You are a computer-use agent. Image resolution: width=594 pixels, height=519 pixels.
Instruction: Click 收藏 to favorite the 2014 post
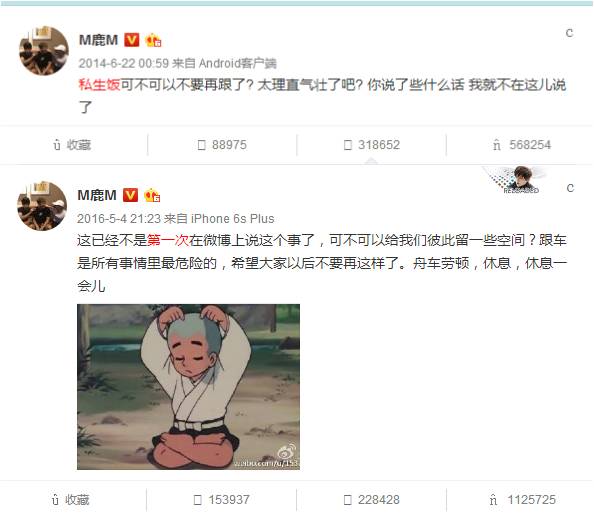click(72, 145)
